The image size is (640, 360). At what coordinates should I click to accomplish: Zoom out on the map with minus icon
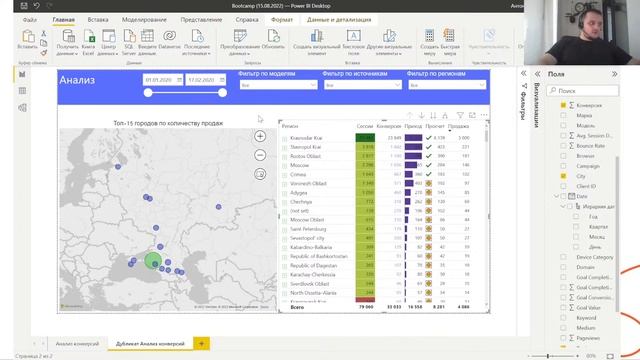[260, 155]
